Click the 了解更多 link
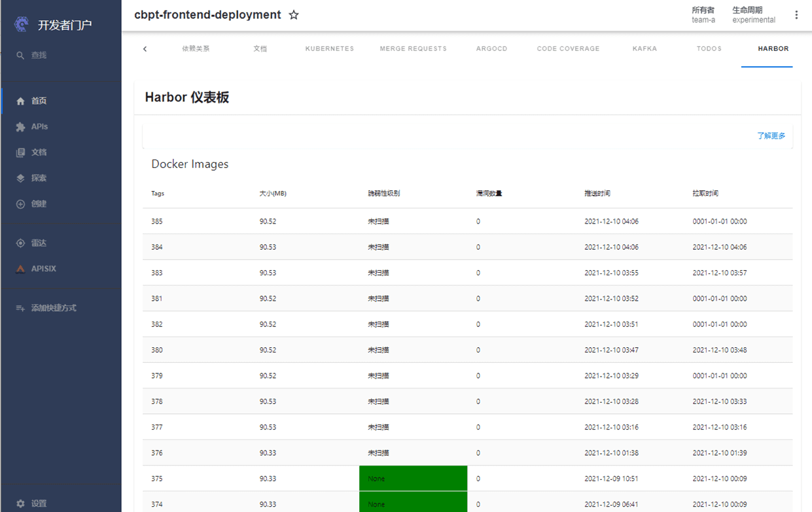The image size is (812, 512). 771,136
